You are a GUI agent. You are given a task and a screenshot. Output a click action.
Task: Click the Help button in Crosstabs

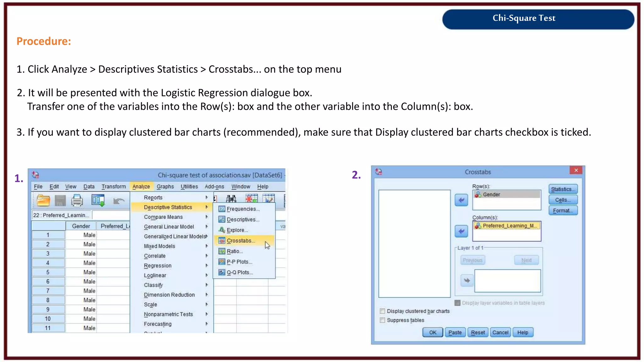[523, 332]
